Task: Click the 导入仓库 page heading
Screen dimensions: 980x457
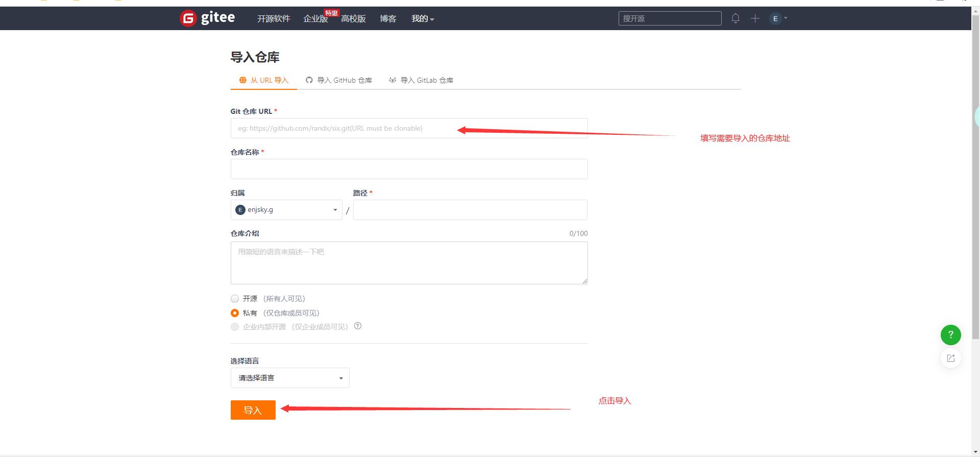Action: click(255, 57)
